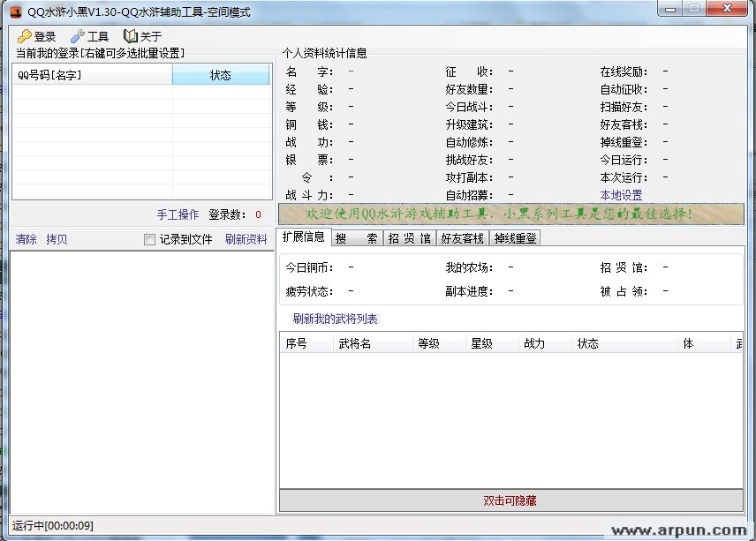The image size is (756, 541).
Task: Sort by 星级 column header
Action: click(492, 343)
